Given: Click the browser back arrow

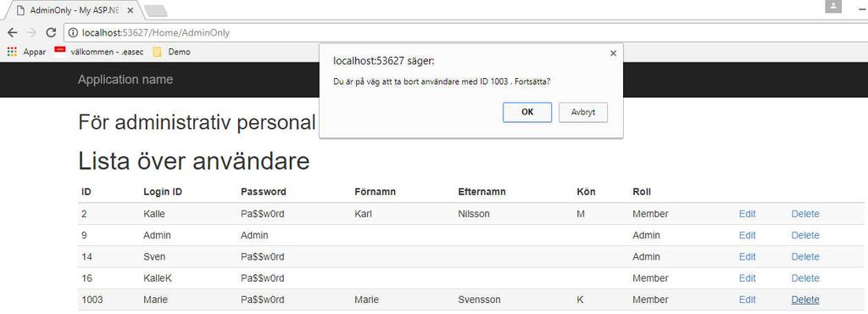Looking at the screenshot, I should coord(12,33).
